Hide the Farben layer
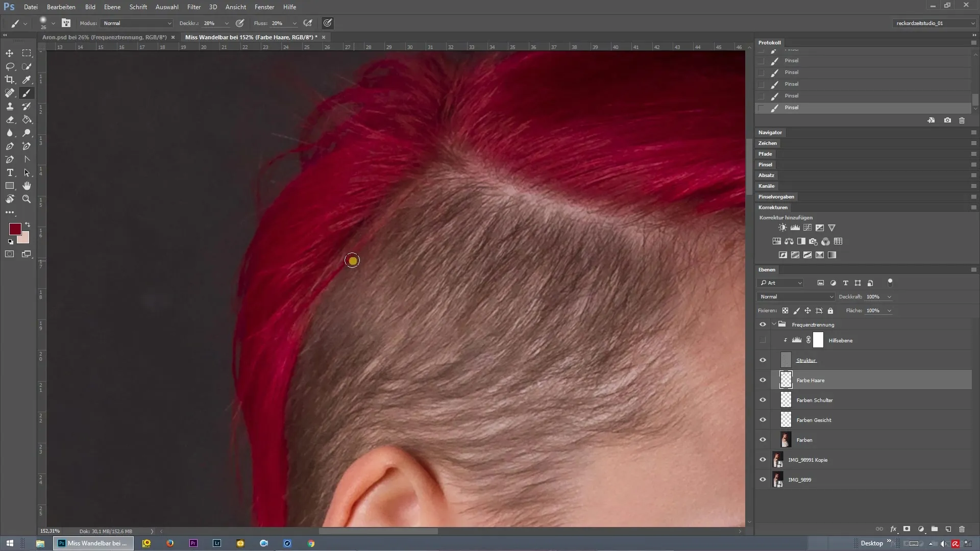 [x=763, y=440]
